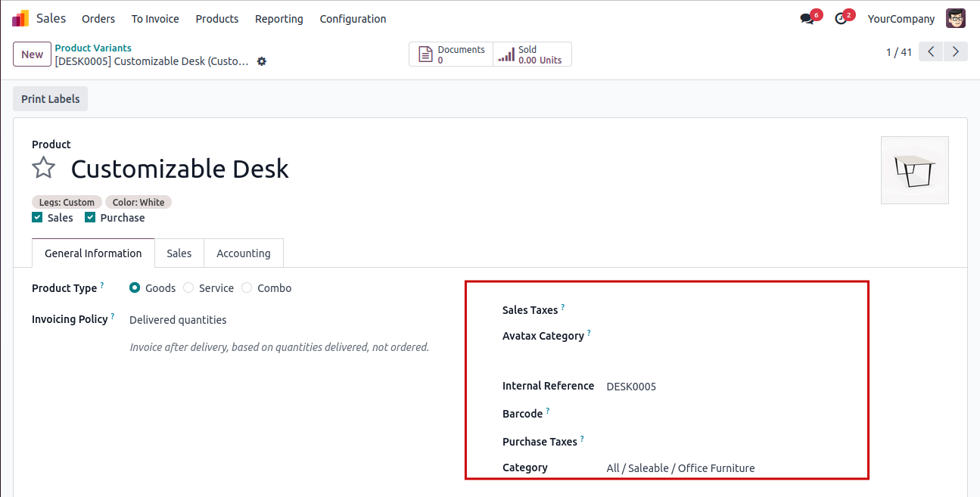This screenshot has height=497, width=980.
Task: Open the Sold units statistics
Action: (x=532, y=54)
